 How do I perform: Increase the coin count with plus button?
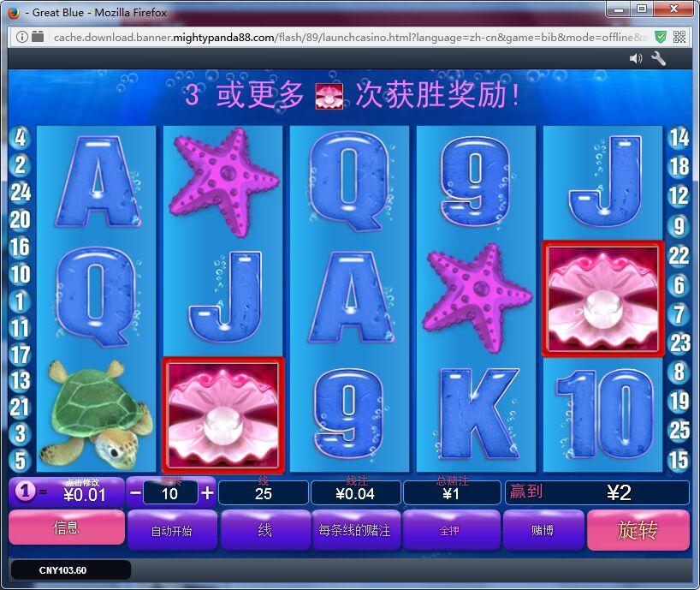pos(207,492)
